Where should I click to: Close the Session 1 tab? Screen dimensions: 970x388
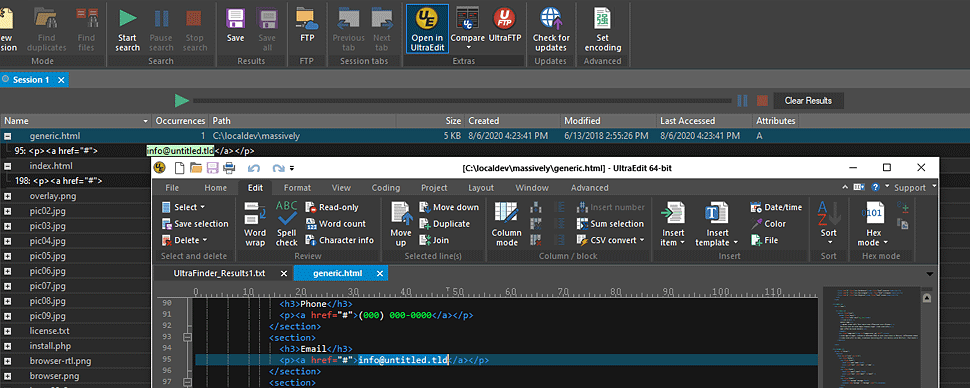pyautogui.click(x=61, y=80)
